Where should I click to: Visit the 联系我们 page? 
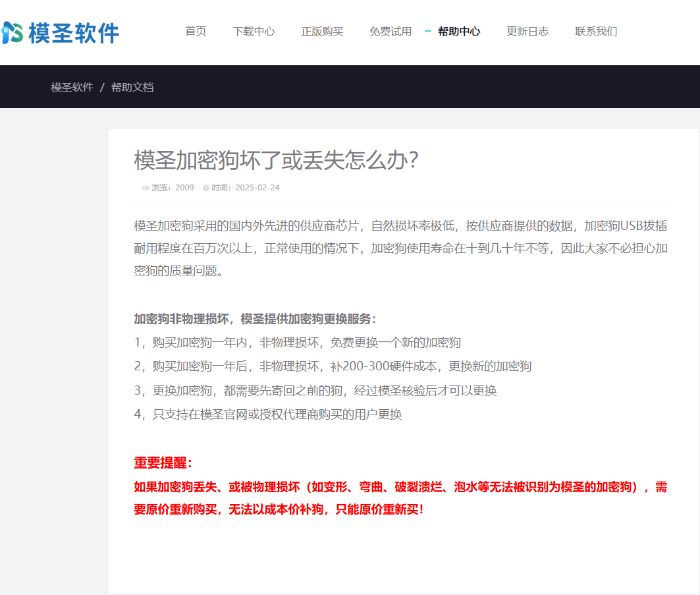(x=596, y=31)
